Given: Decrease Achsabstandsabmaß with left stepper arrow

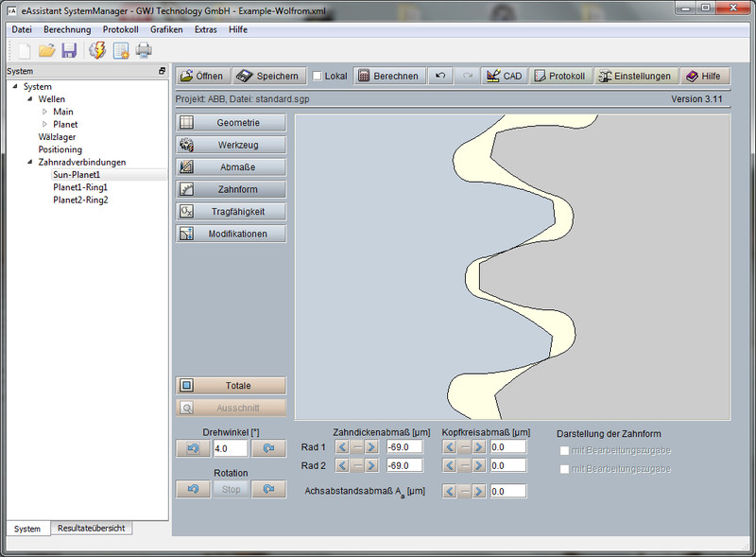Looking at the screenshot, I should click(450, 491).
